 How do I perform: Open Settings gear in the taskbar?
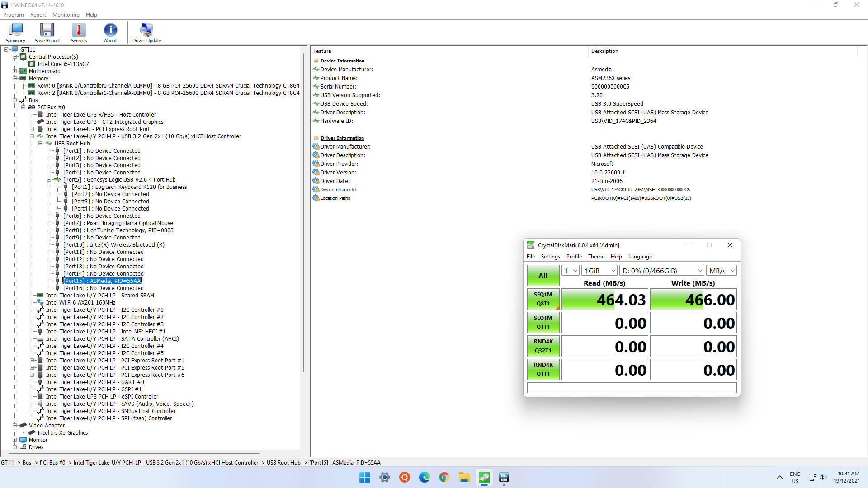click(384, 477)
